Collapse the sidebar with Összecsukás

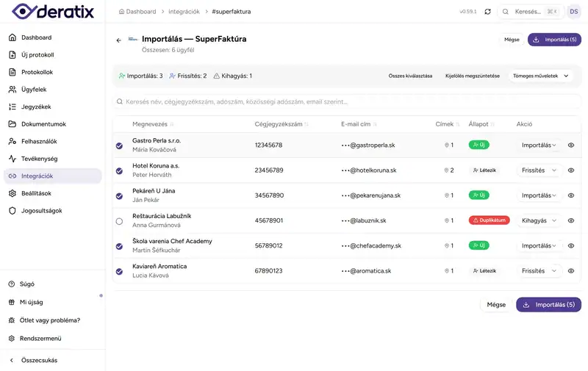39,360
